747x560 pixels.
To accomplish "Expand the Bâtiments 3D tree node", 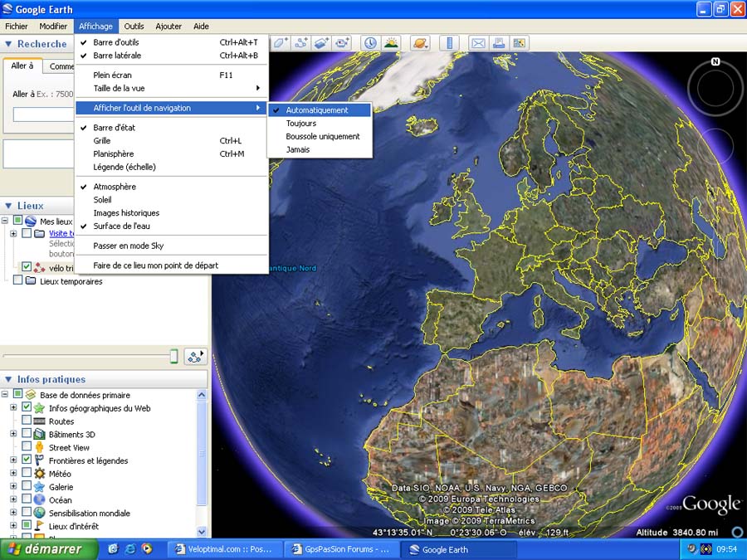I will (13, 435).
